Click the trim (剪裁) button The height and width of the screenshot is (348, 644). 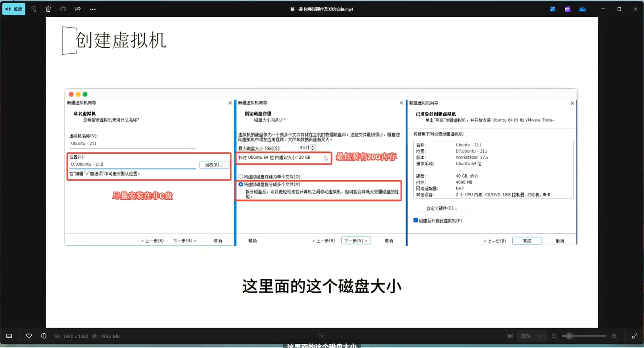coord(14,9)
